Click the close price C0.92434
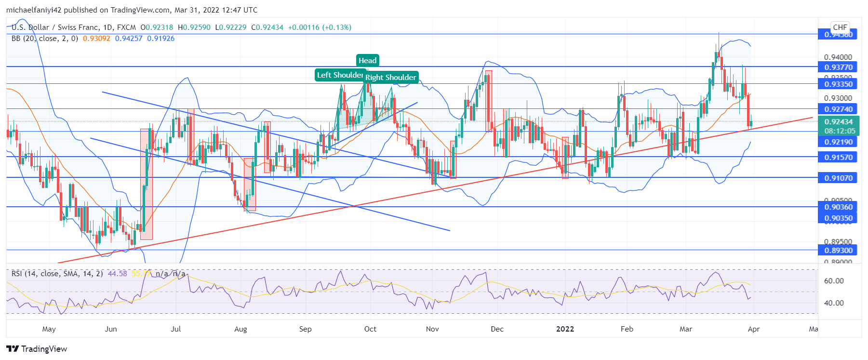868x360 pixels. coord(267,27)
